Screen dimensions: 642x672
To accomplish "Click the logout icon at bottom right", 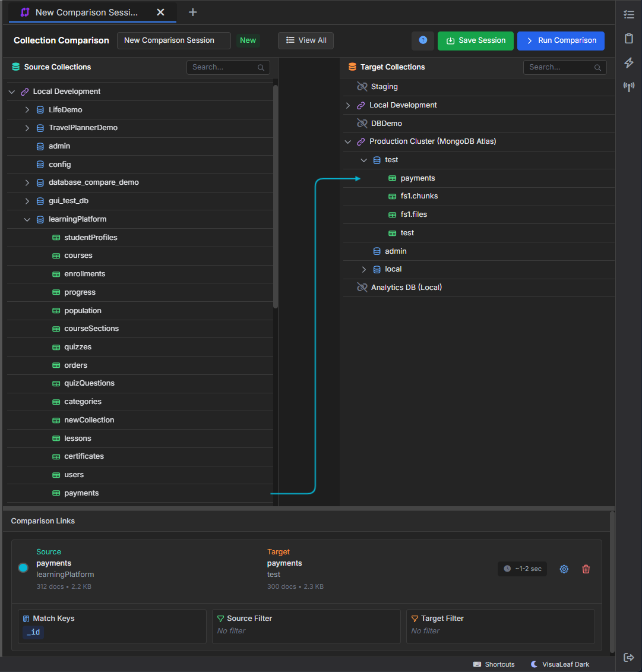I will tap(629, 657).
